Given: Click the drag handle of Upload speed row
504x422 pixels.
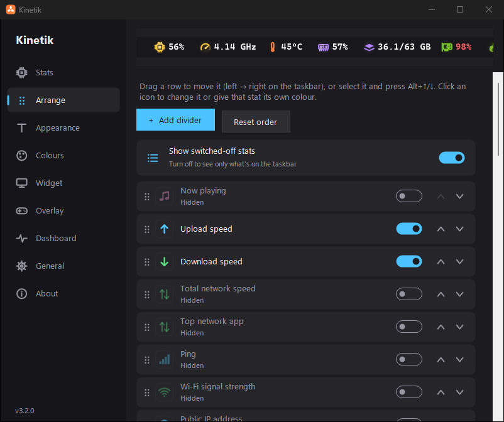Looking at the screenshot, I should (147, 229).
